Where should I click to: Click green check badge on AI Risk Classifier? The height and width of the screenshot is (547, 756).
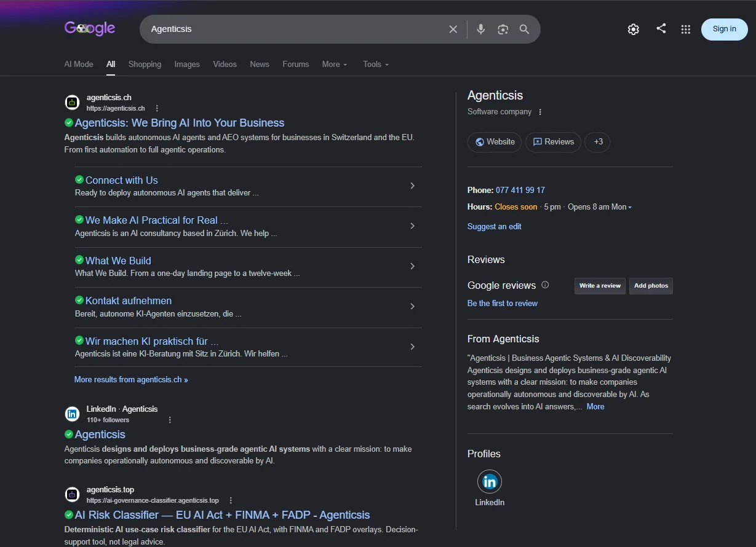tap(69, 514)
